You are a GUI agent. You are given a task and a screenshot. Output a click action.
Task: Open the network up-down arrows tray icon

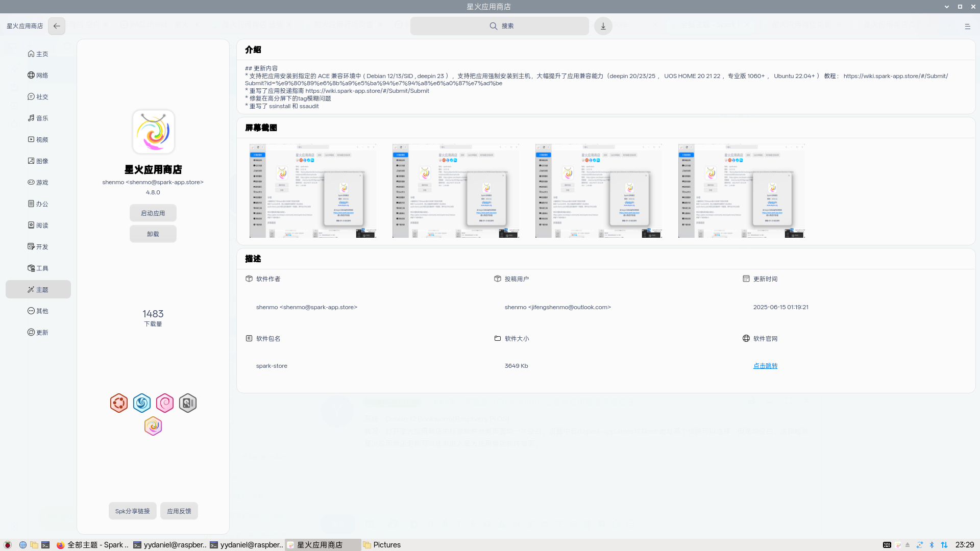pyautogui.click(x=944, y=545)
